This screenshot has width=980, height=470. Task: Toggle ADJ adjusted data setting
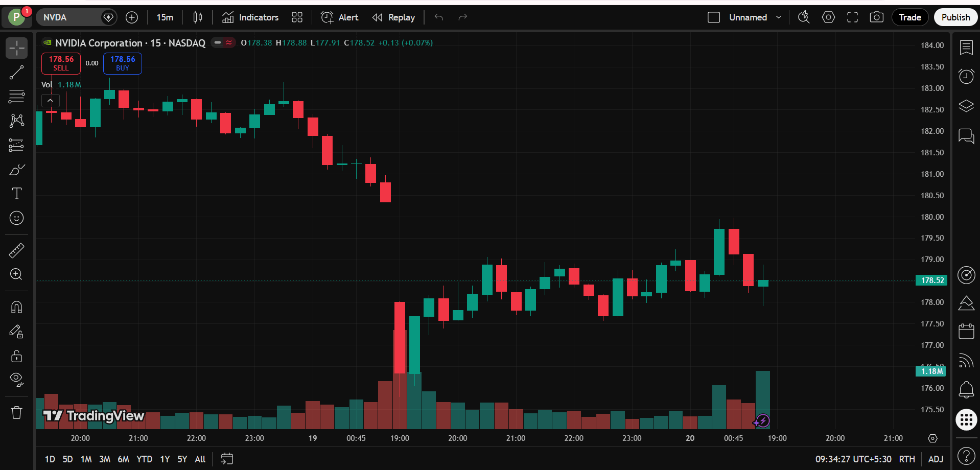[x=936, y=459]
